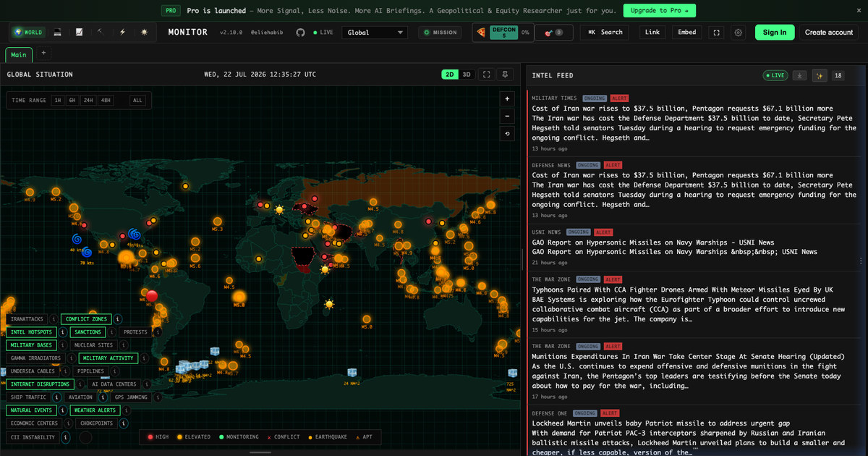Screen dimensions: 868x456
Task: Disable the WEATHER ALERTS layer
Action: (x=95, y=410)
